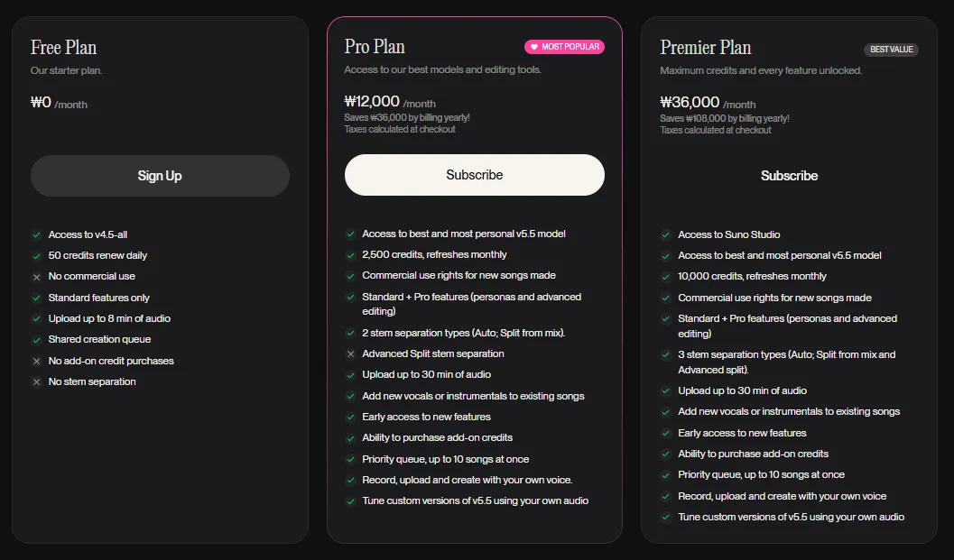Click checkmark next to 10,000 credits, refreshes monthly
This screenshot has width=954, height=560.
click(665, 277)
